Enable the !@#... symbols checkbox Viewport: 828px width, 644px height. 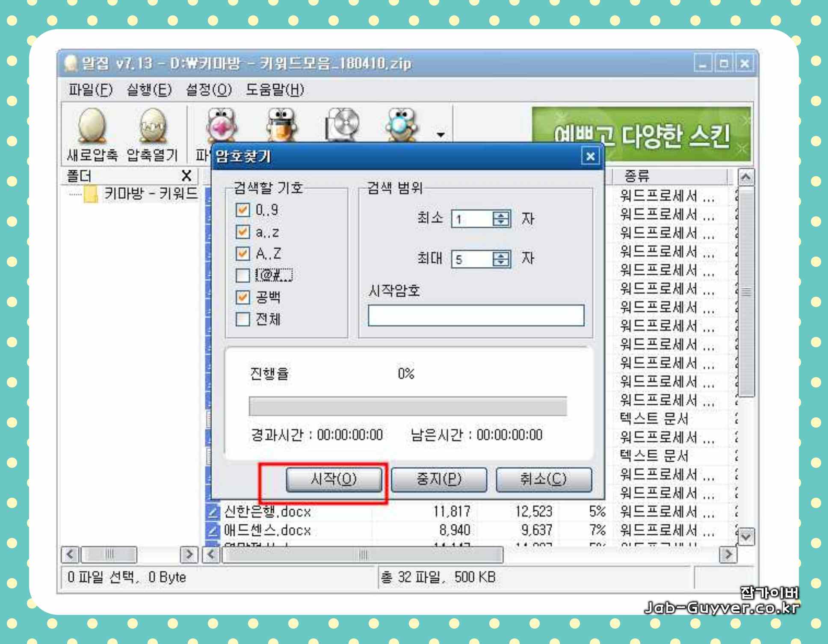coord(242,275)
